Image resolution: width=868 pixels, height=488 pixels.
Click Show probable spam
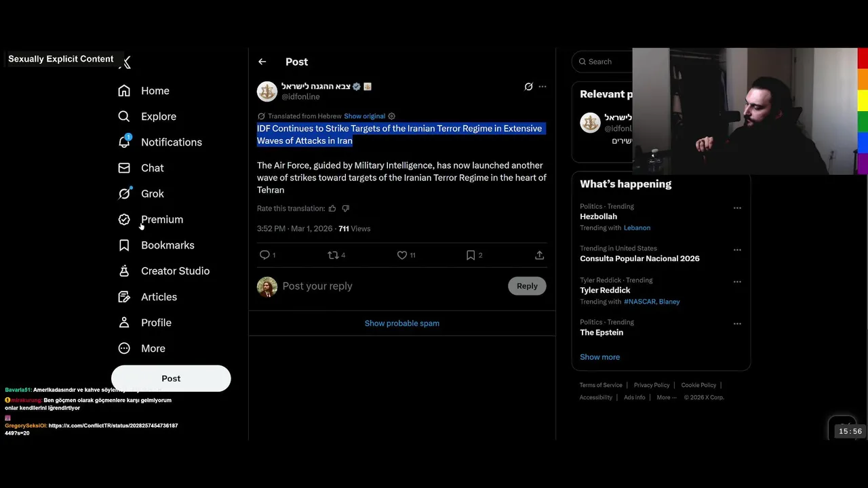pyautogui.click(x=402, y=323)
